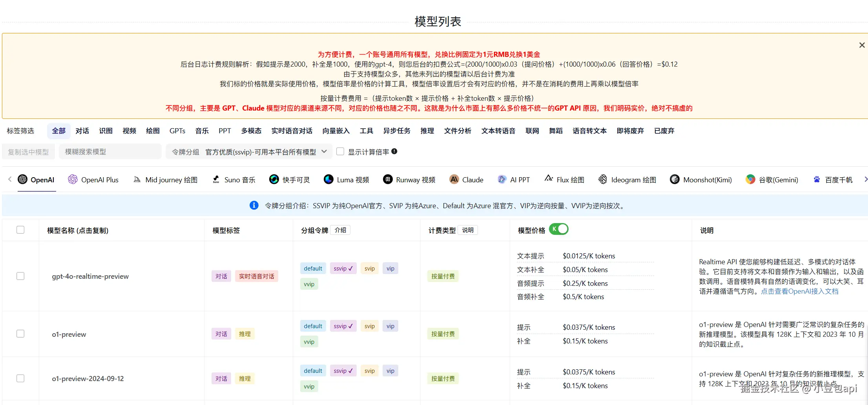Filter by the 联网 tag
This screenshot has height=405, width=868.
[x=532, y=131]
